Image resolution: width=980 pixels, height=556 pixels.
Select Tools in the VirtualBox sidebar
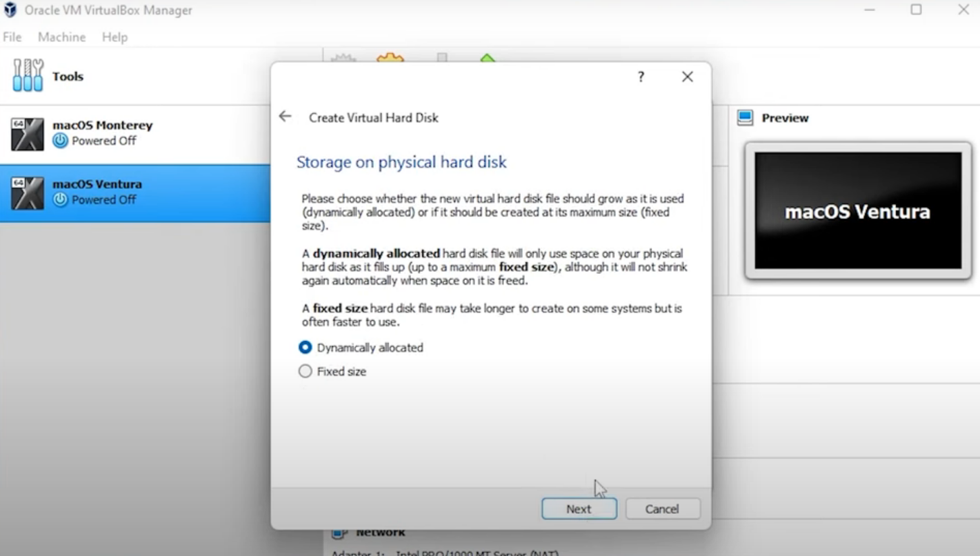134,76
